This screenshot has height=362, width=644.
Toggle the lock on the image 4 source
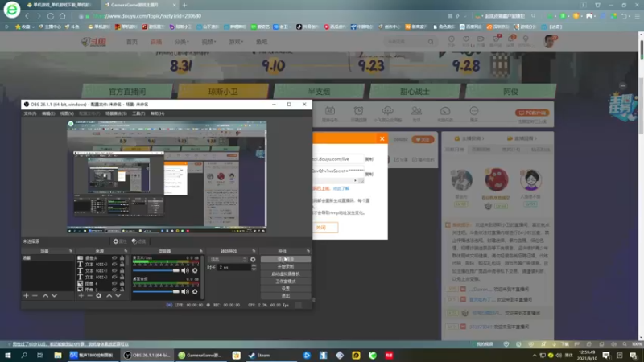[122, 283]
